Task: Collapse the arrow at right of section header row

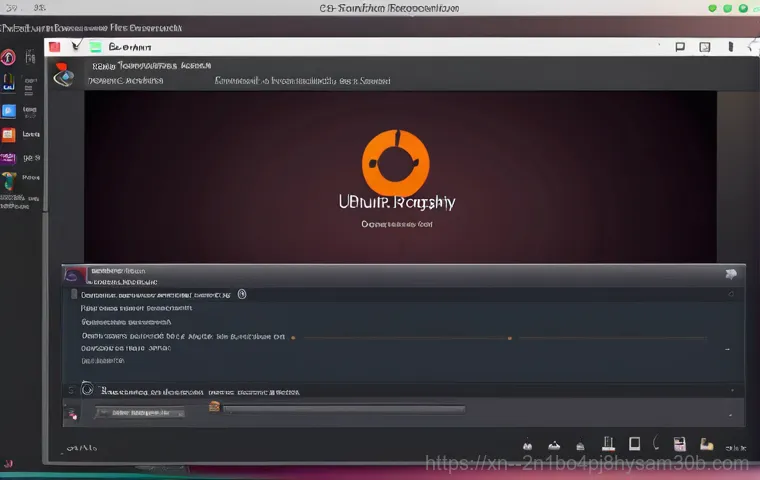Action: tap(732, 390)
